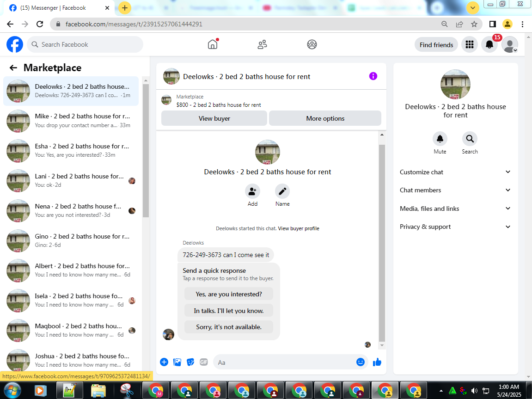Open the emoji picker smiley icon
The height and width of the screenshot is (399, 532).
click(361, 362)
